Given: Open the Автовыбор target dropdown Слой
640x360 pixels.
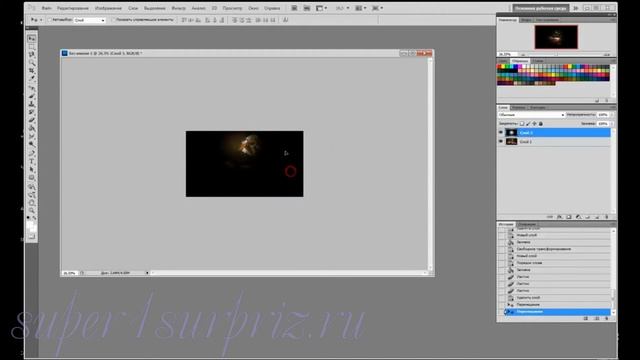Looking at the screenshot, I should pyautogui.click(x=89, y=20).
